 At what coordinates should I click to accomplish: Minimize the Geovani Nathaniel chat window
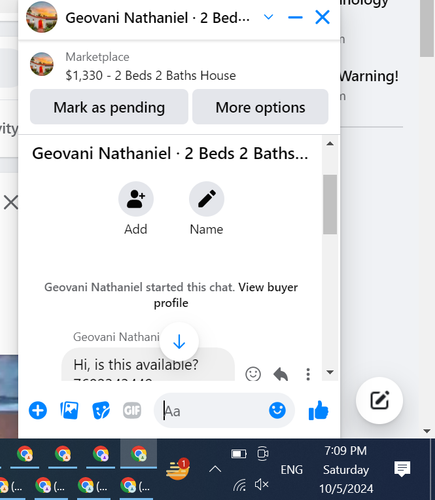[x=295, y=17]
